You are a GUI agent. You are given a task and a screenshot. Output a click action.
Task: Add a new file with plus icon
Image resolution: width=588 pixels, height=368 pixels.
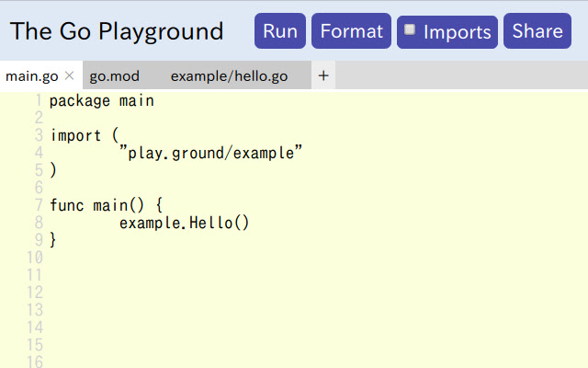(x=323, y=75)
